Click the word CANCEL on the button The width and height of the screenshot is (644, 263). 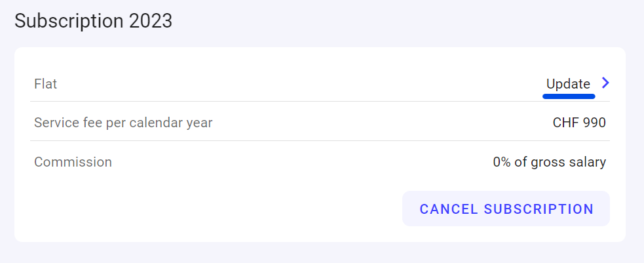tap(449, 209)
